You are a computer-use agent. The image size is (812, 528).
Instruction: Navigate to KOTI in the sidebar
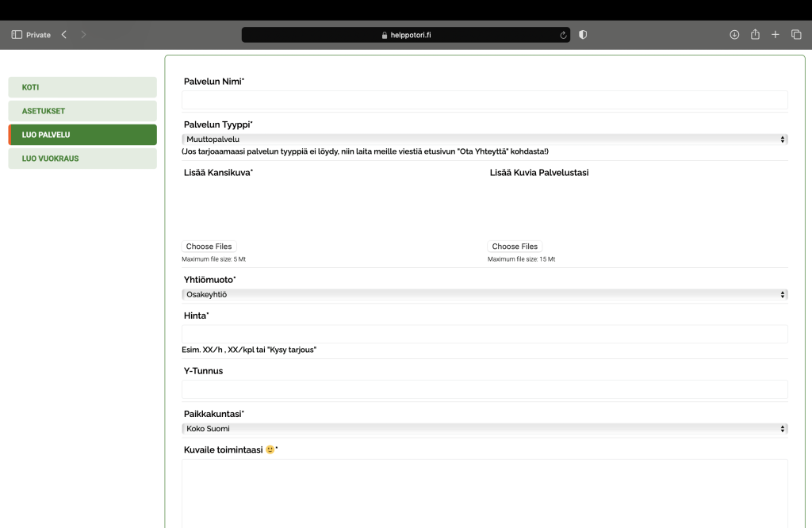82,87
